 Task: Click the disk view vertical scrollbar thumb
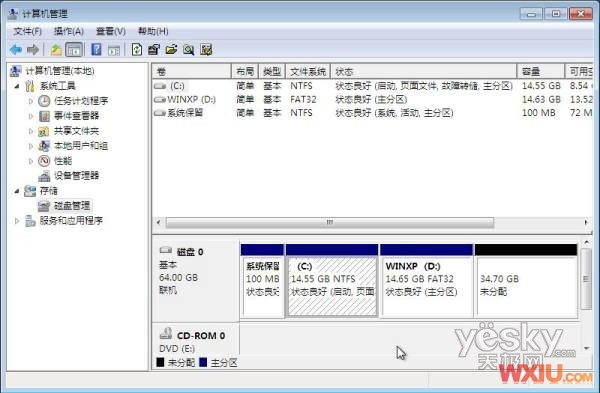coord(586,279)
